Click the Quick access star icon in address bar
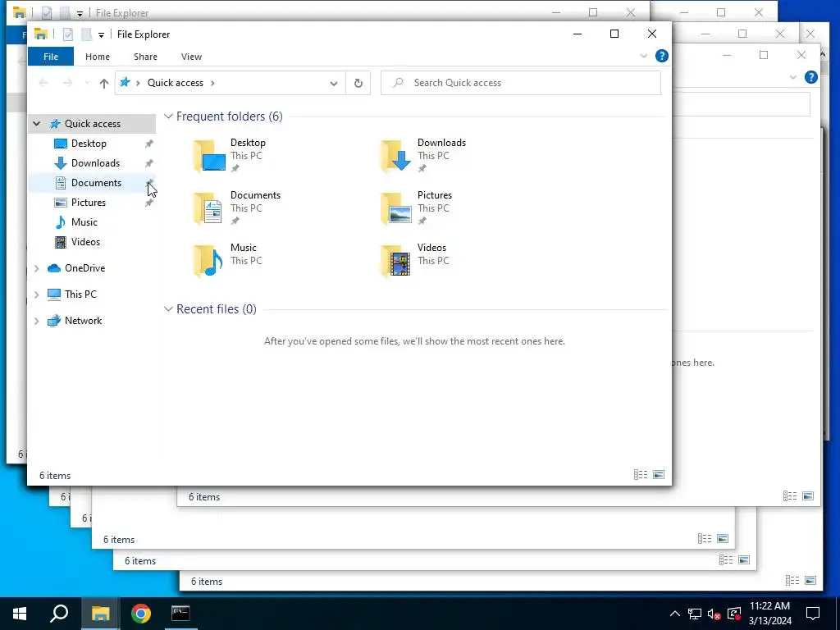Screen dimensions: 840x630 125,83
